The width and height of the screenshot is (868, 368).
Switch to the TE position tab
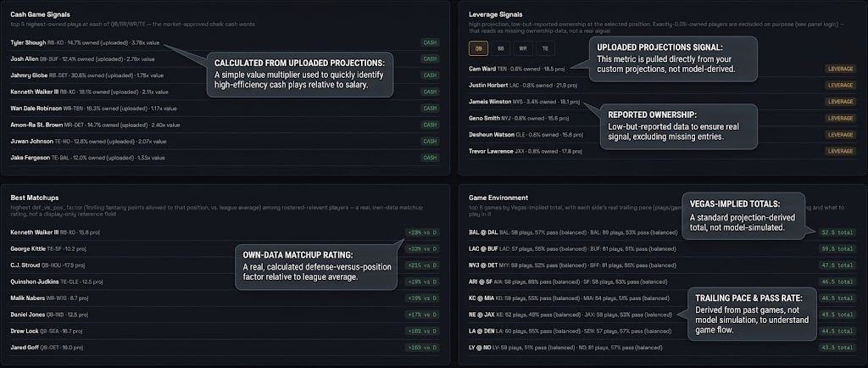point(545,48)
